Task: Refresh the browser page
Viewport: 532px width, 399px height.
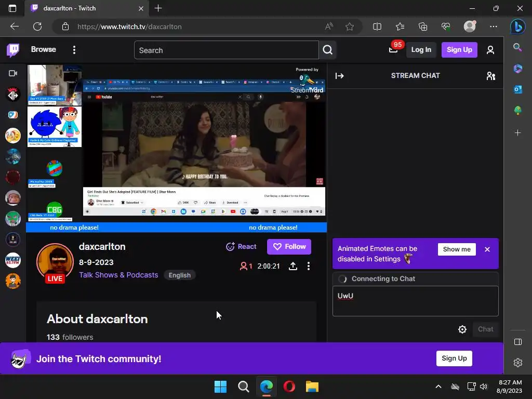Action: (37, 26)
